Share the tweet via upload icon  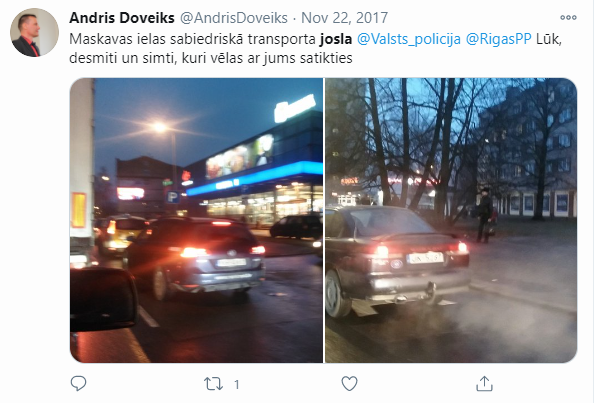(484, 384)
